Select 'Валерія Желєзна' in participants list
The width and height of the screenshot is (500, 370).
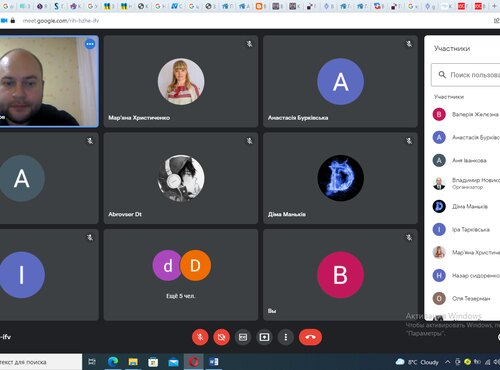(x=465, y=114)
